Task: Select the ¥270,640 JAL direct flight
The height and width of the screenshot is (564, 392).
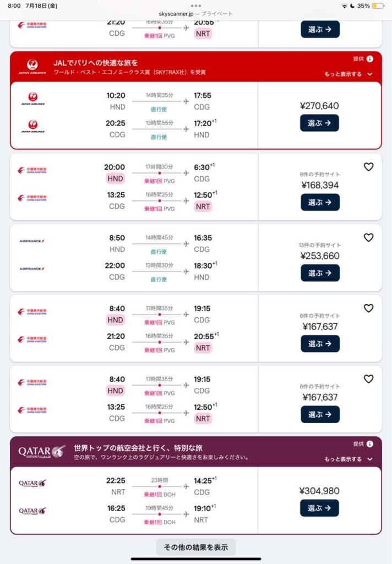Action: pos(319,123)
